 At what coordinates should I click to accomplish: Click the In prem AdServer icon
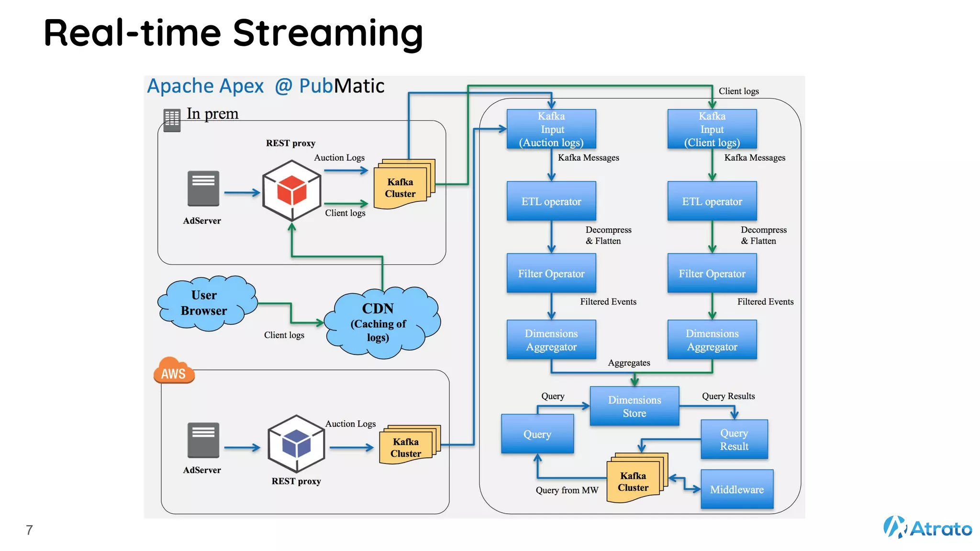click(x=203, y=189)
